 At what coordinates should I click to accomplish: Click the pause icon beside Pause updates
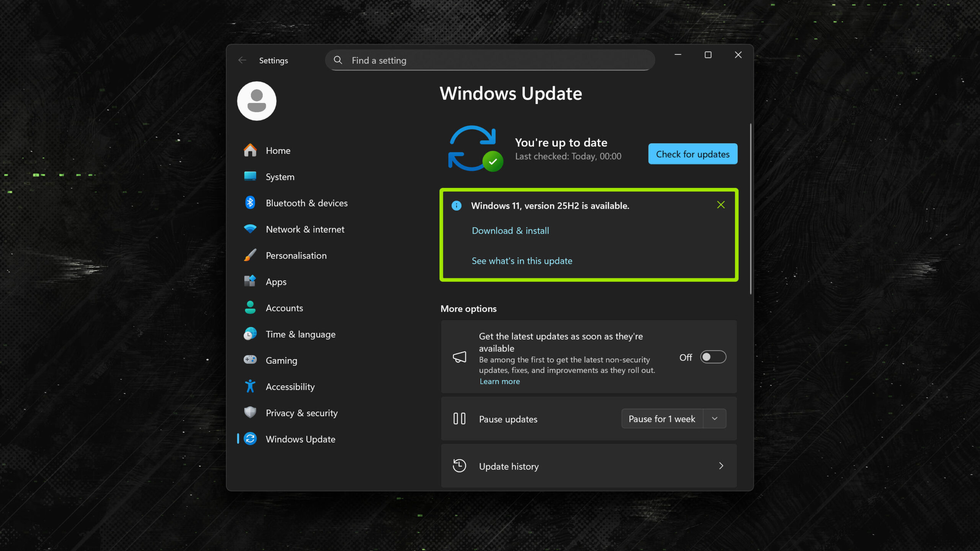tap(459, 419)
